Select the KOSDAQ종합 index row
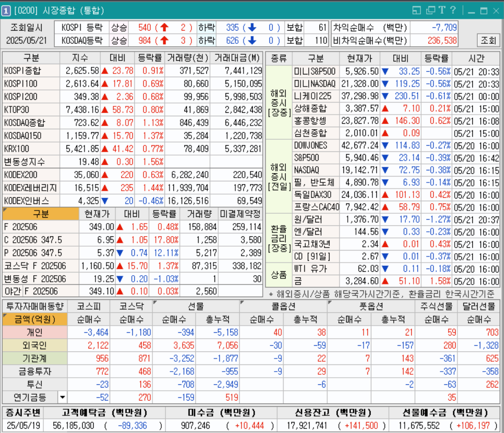 click(132, 123)
